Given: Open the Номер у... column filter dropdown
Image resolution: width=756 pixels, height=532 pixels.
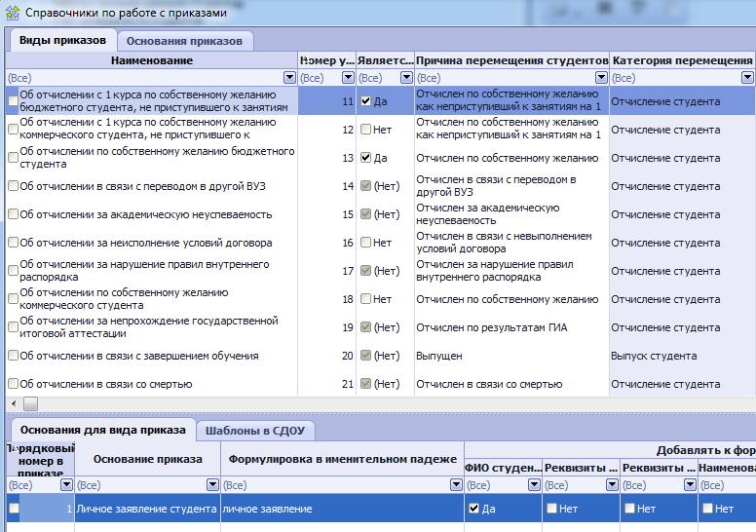Looking at the screenshot, I should click(x=348, y=77).
